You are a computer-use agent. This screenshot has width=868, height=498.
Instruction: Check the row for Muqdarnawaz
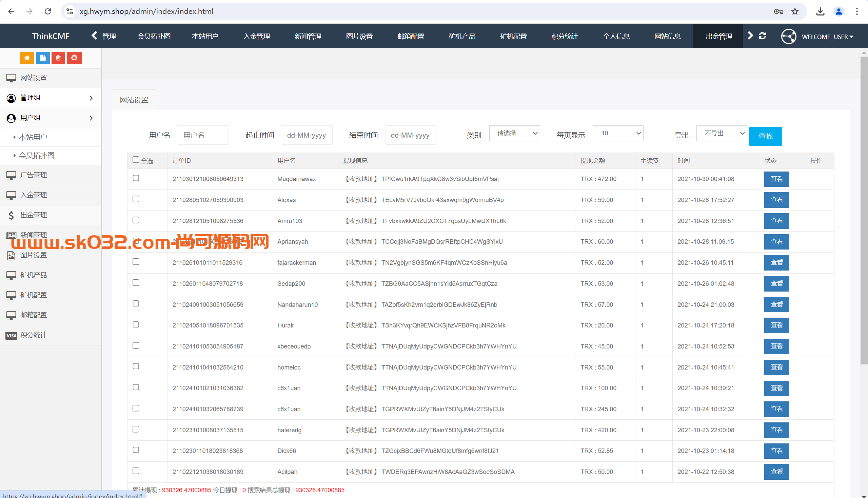click(136, 178)
